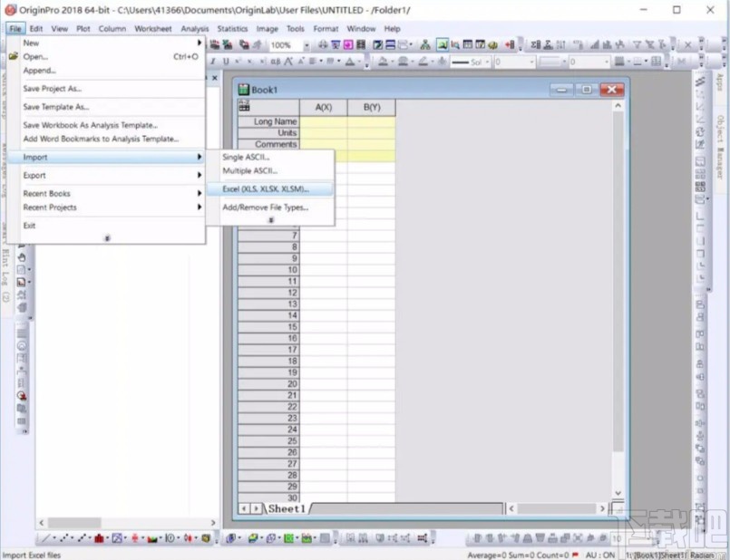730x560 pixels.
Task: Select the Area plot icon in bottom toolbar
Action: 152,538
